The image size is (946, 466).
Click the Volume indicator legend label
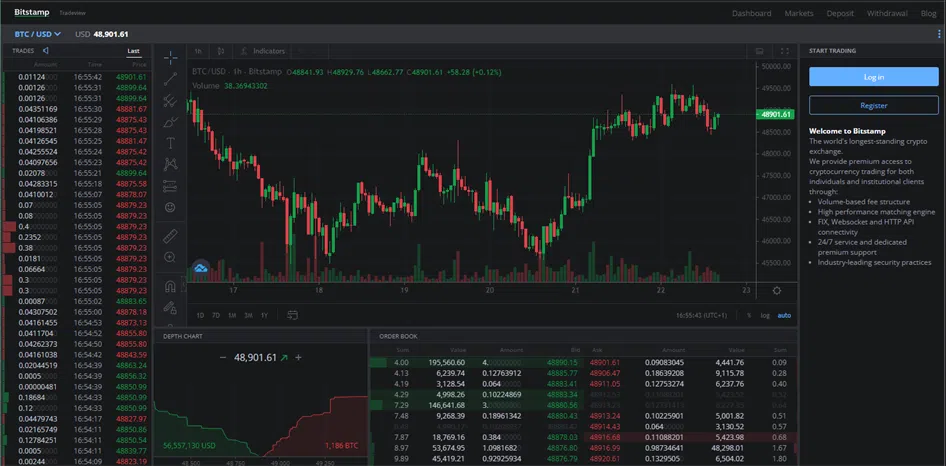[206, 86]
